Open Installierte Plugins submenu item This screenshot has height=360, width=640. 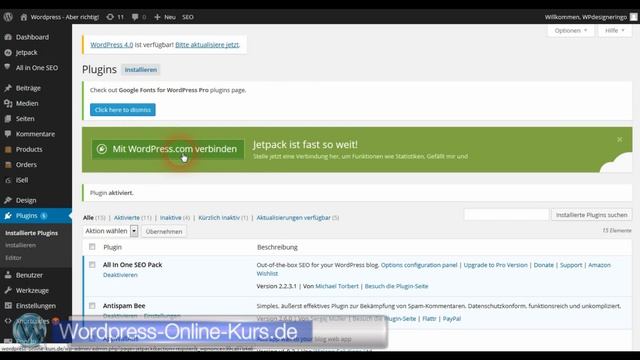pos(31,233)
